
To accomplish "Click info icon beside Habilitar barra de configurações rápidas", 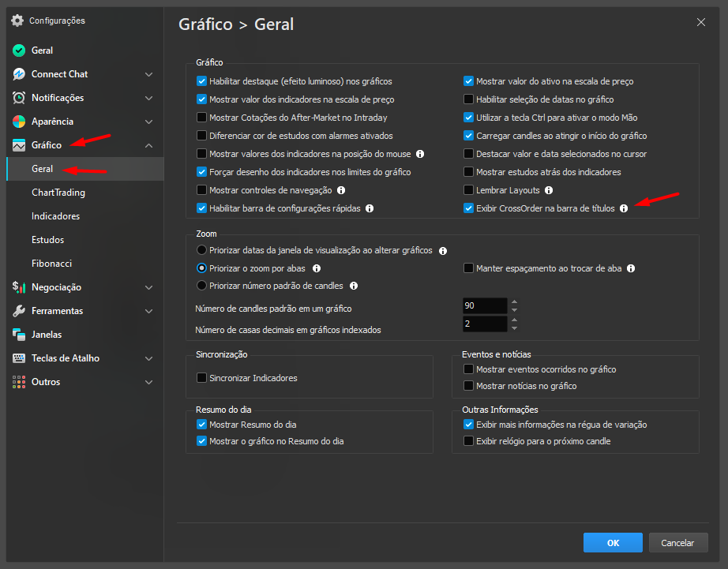I will pos(370,208).
